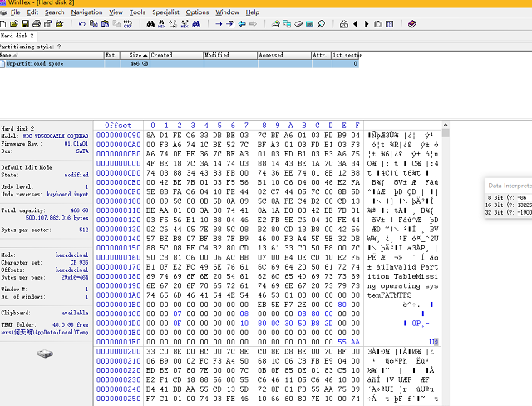Click the black left triangle previous icon

(355, 24)
